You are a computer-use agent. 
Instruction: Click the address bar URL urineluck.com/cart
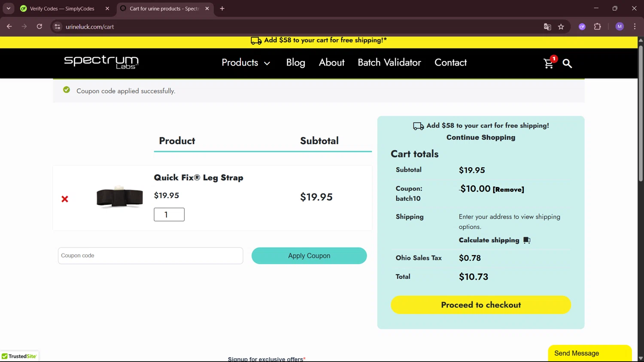pyautogui.click(x=90, y=27)
